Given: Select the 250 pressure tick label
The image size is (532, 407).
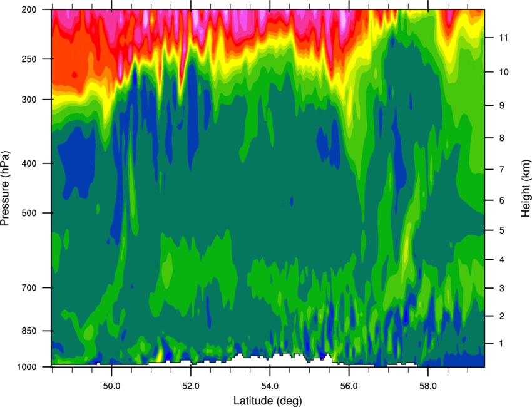Looking at the screenshot, I should [x=29, y=59].
